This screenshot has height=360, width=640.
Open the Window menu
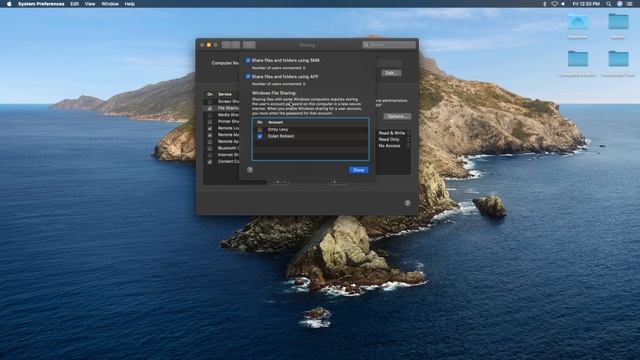tap(110, 4)
